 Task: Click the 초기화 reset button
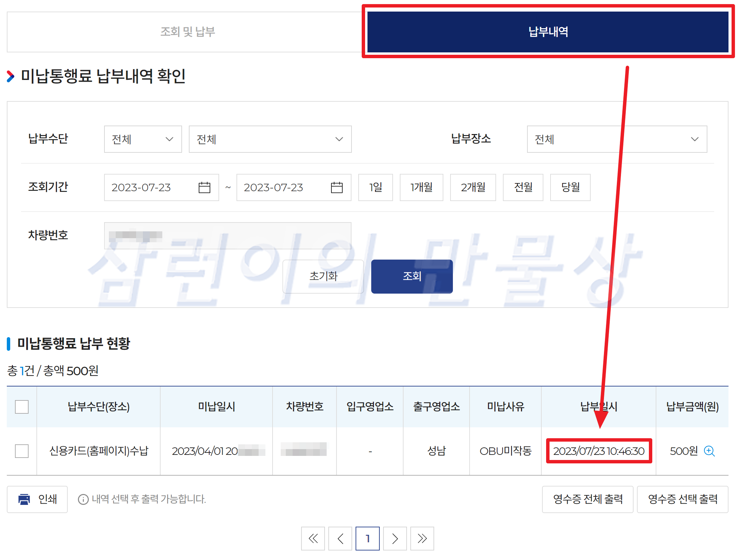[323, 276]
